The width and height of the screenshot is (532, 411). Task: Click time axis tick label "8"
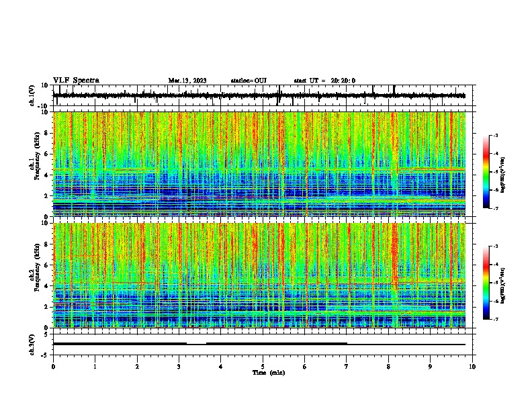point(388,367)
